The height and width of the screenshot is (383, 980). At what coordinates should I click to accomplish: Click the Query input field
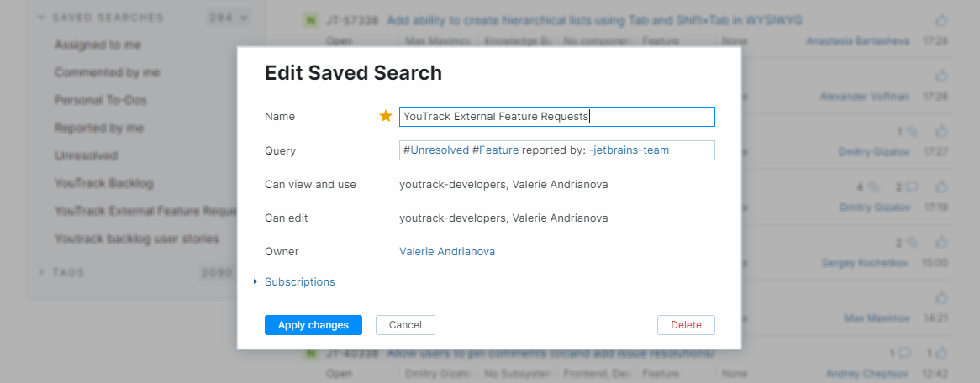point(556,150)
